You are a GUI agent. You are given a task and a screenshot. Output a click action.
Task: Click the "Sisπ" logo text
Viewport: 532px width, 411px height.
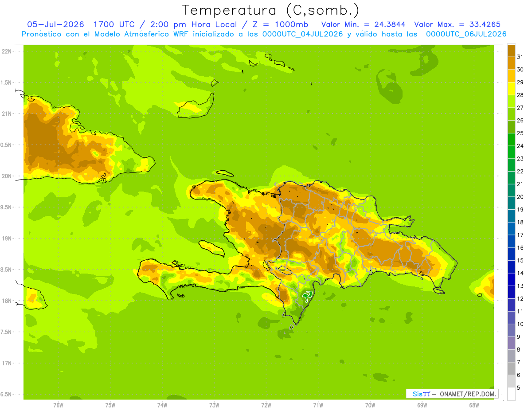421,394
